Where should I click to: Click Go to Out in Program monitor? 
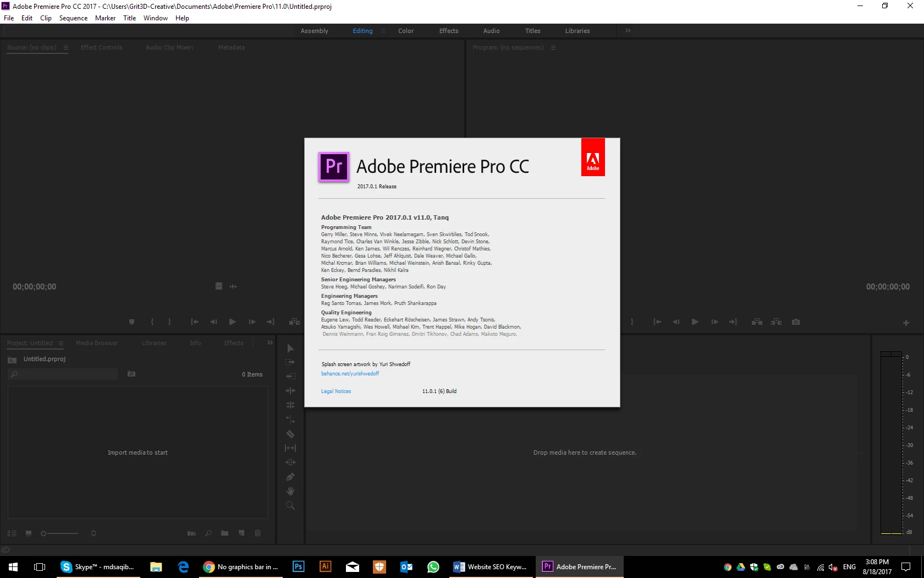(x=733, y=322)
